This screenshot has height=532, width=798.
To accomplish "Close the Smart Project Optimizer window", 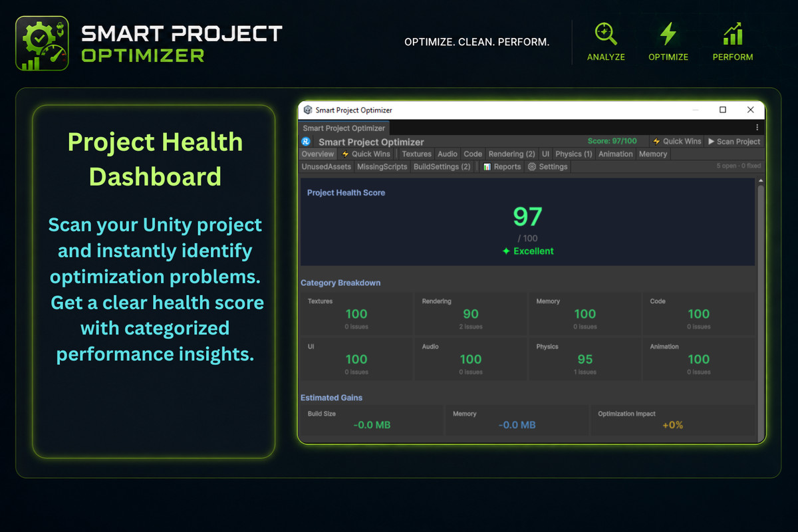I will (751, 110).
